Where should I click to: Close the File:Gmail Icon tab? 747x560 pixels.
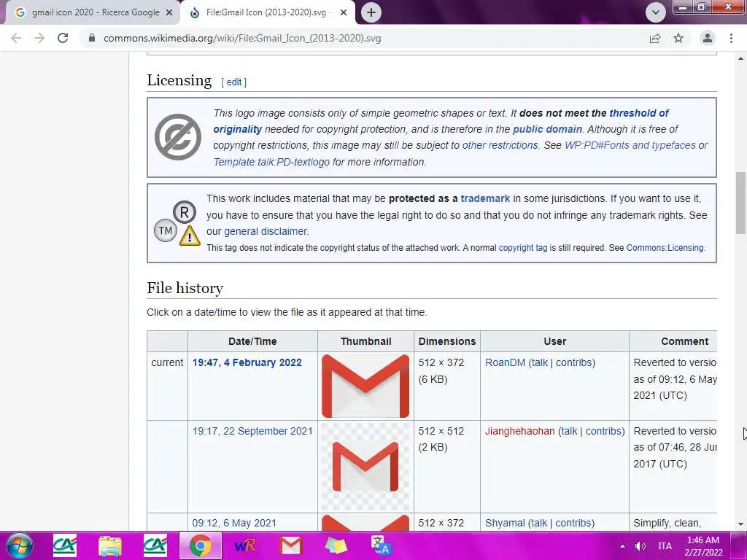tap(344, 13)
